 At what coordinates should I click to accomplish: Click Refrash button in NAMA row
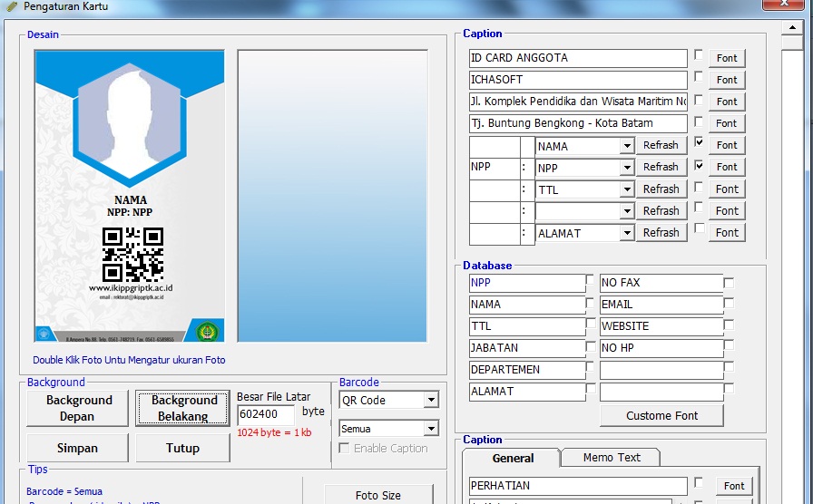(x=661, y=146)
